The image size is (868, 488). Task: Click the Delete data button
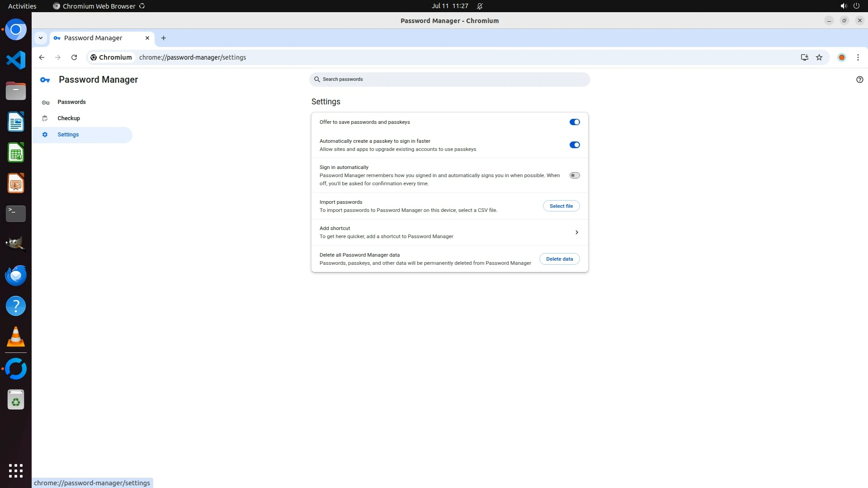coord(559,259)
